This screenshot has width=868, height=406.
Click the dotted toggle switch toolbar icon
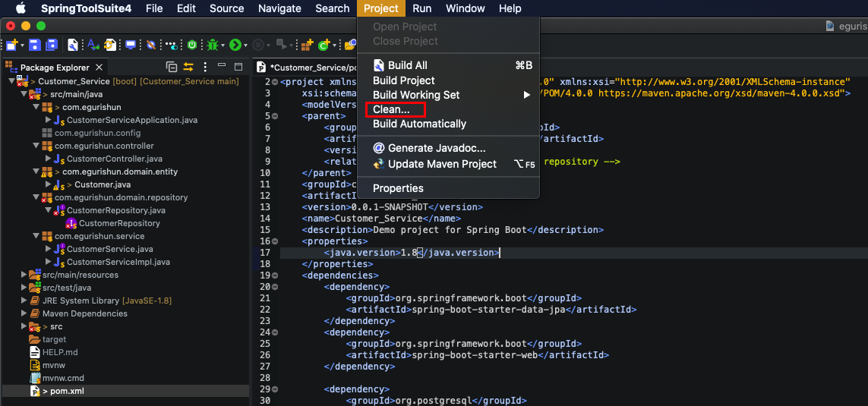pyautogui.click(x=172, y=46)
